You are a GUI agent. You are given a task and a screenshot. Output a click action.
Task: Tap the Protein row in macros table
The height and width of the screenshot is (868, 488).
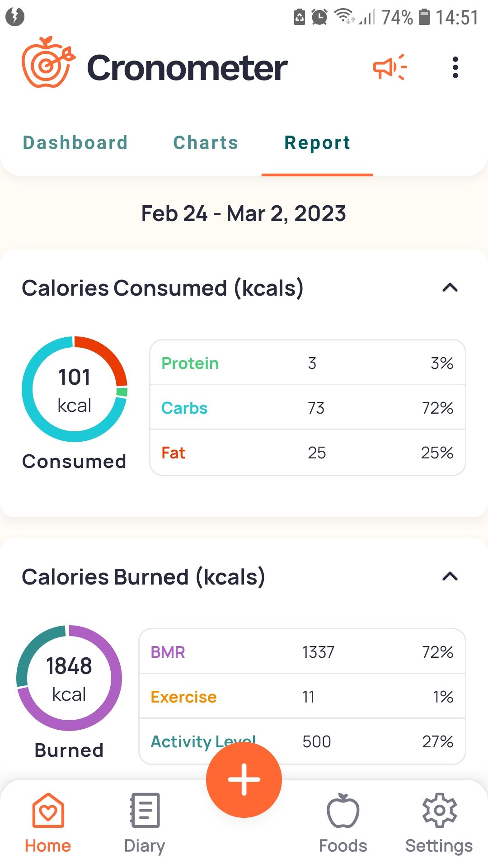point(307,363)
